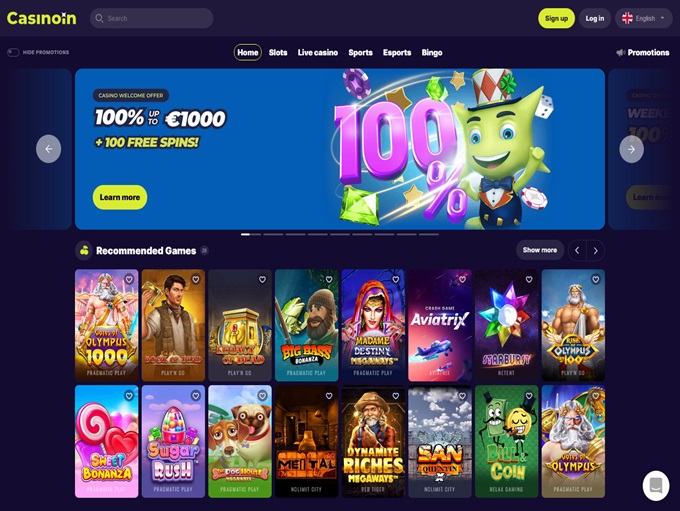Click the Sign up button

pyautogui.click(x=556, y=18)
